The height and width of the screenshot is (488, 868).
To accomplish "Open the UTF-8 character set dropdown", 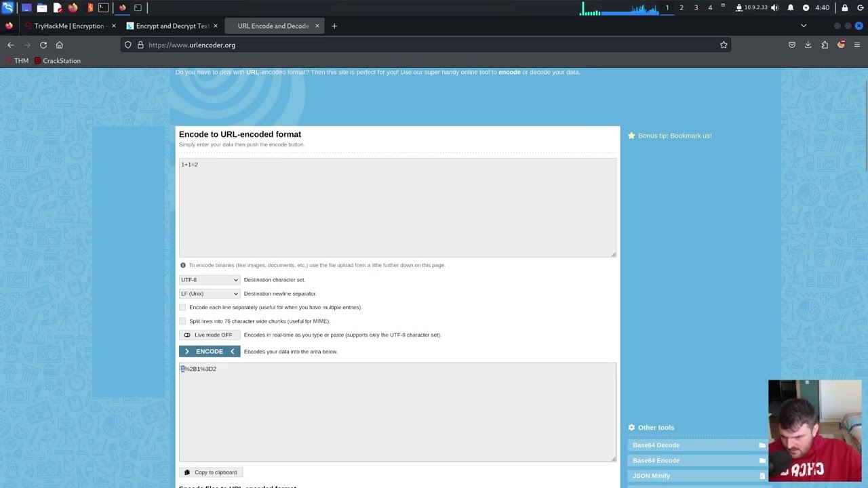I will pyautogui.click(x=209, y=280).
